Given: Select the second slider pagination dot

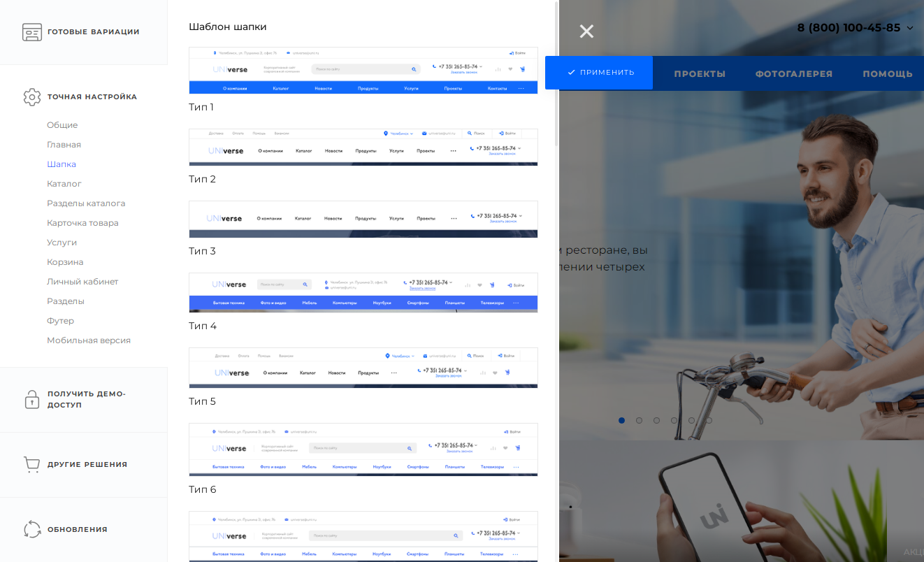Looking at the screenshot, I should tap(639, 420).
